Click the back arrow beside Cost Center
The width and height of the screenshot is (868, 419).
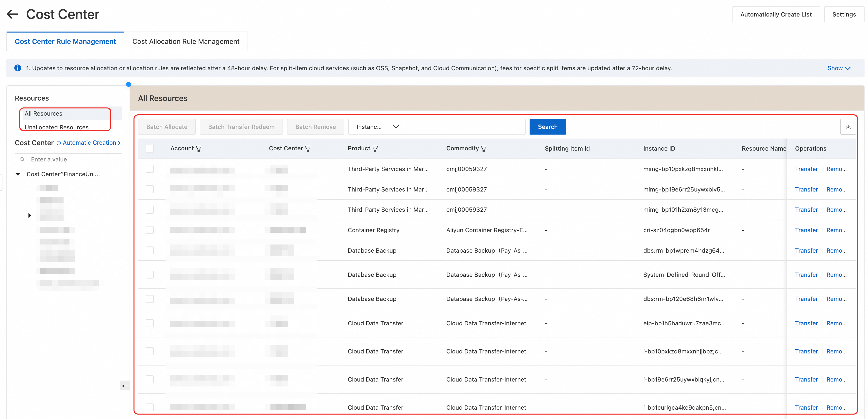coord(13,14)
